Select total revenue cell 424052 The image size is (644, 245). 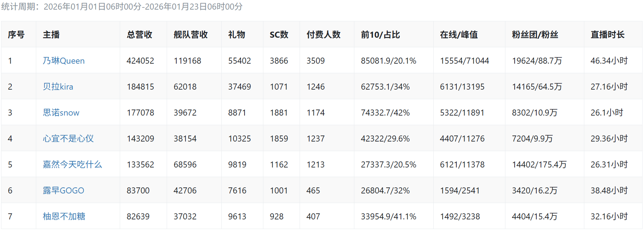point(140,61)
